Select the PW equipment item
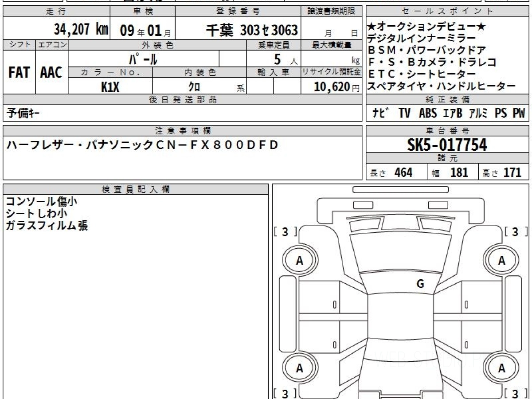Image resolution: width=532 pixels, height=399 pixels. pos(519,113)
